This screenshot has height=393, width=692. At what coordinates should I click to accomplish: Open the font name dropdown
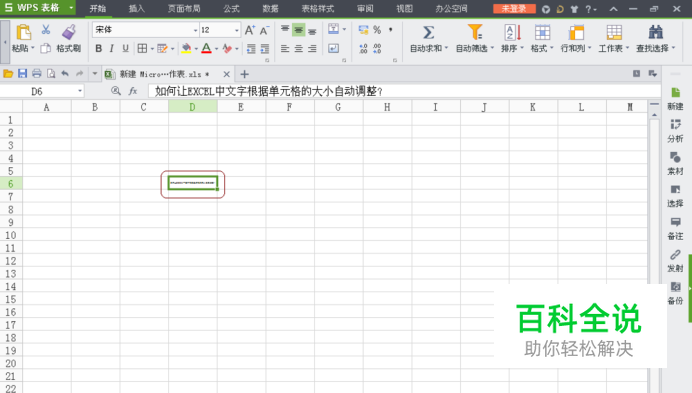coord(195,30)
